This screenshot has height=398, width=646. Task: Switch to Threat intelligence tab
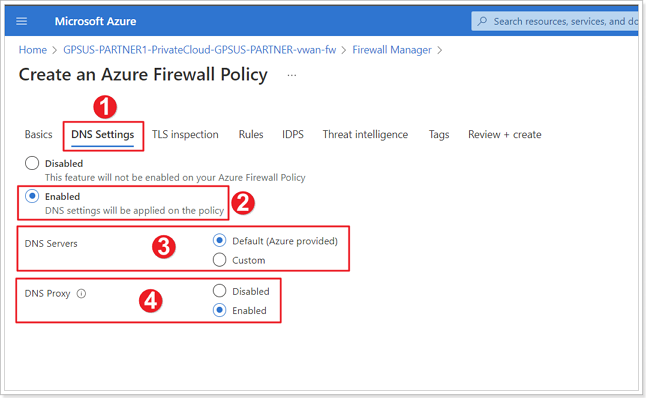click(x=365, y=134)
